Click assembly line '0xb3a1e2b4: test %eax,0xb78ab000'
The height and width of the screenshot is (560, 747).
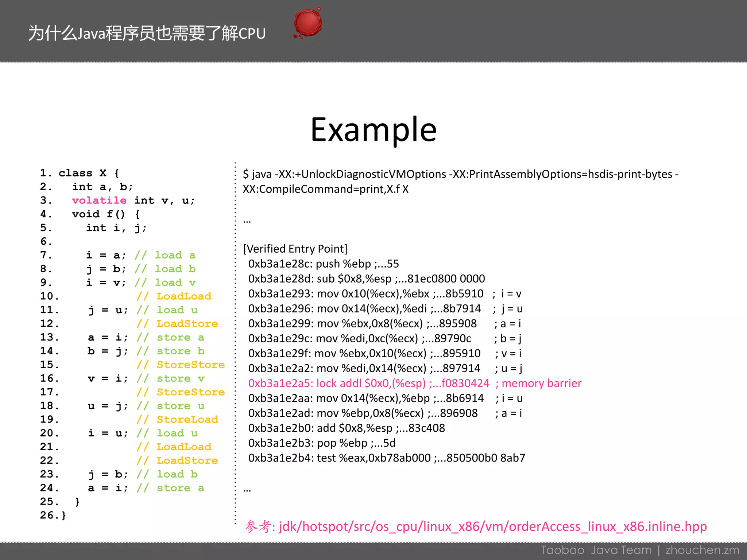387,458
